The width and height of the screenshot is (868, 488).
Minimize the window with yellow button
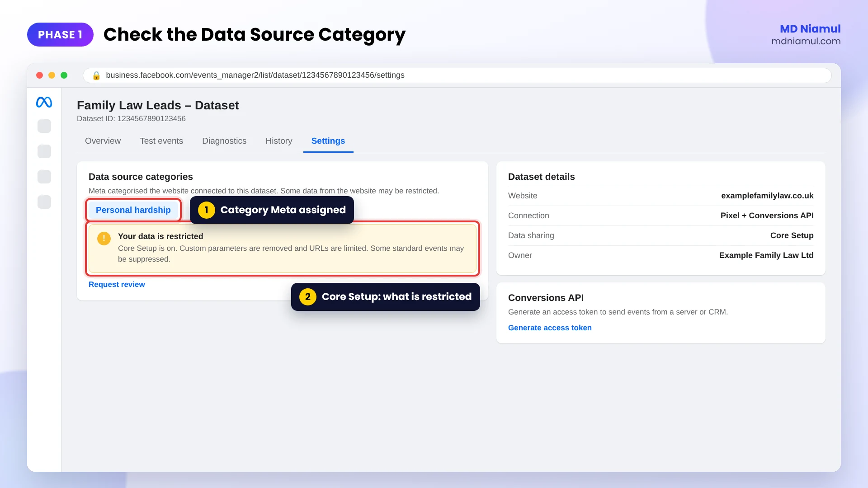coord(52,75)
